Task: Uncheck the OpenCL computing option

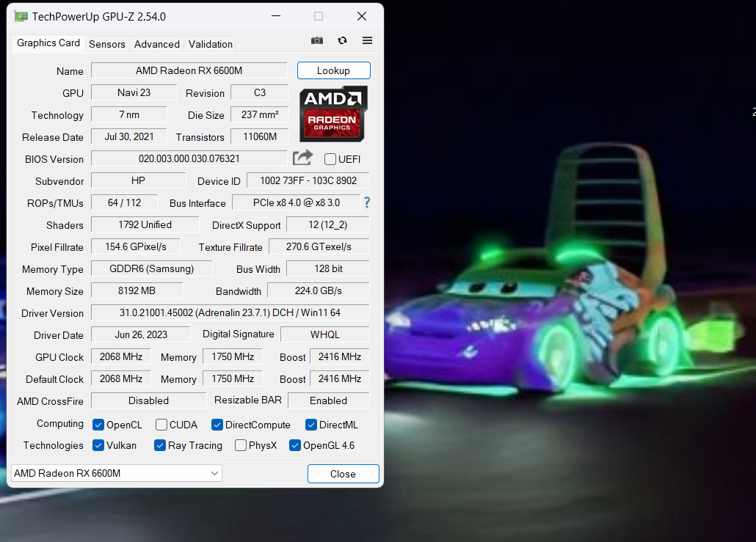Action: coord(98,425)
